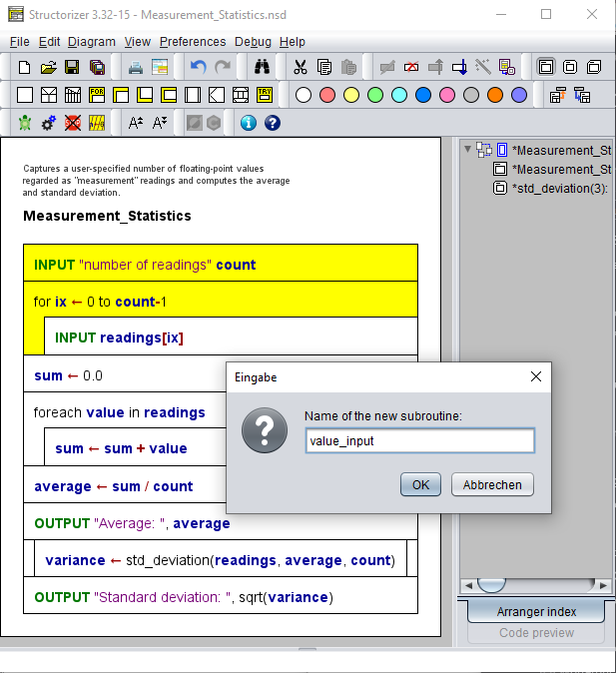This screenshot has height=673, width=616.
Task: Insert a FOR loop element
Action: point(97,95)
